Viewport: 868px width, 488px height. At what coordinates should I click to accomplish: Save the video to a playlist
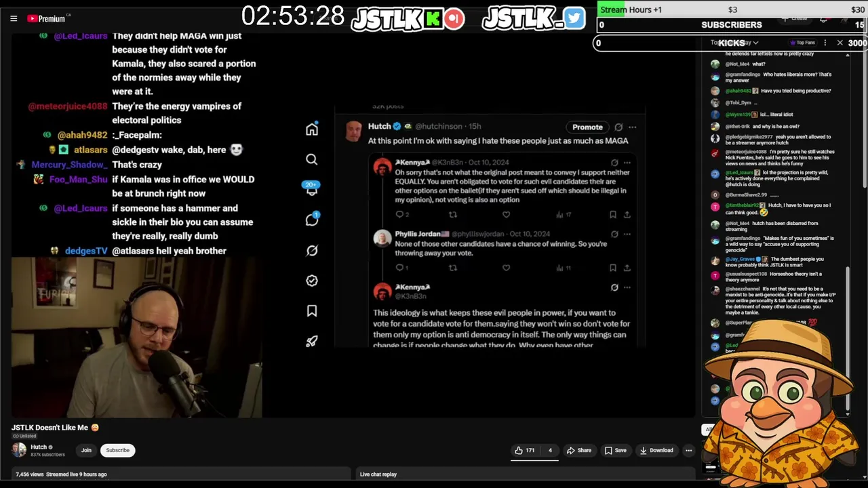[616, 450]
